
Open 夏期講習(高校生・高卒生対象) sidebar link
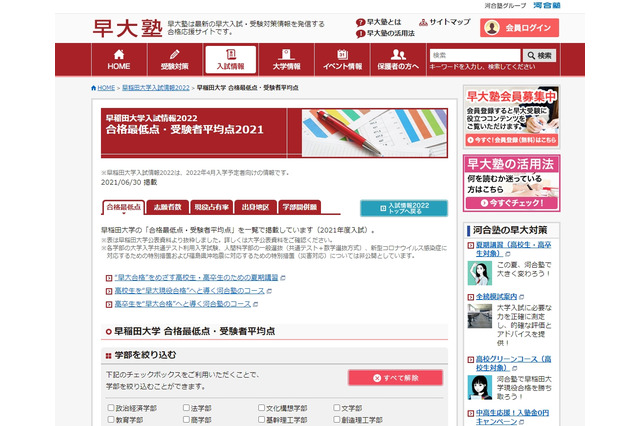[x=513, y=249]
